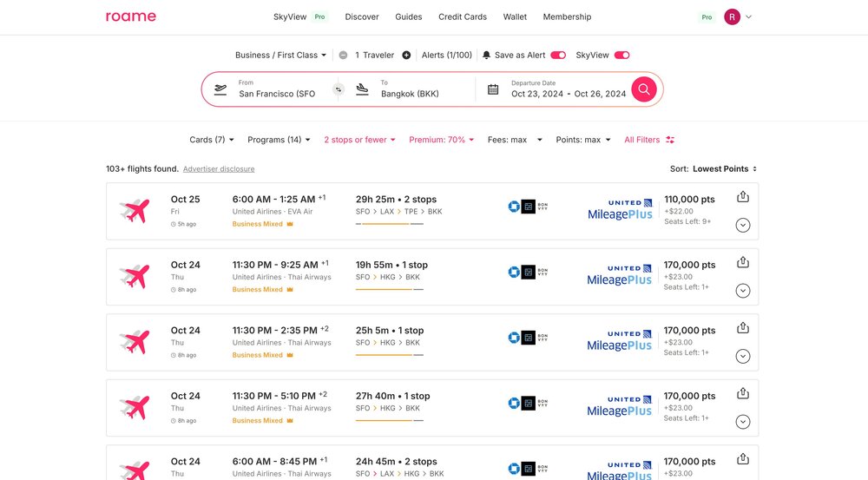
Task: Open the roame home logo
Action: [x=131, y=16]
